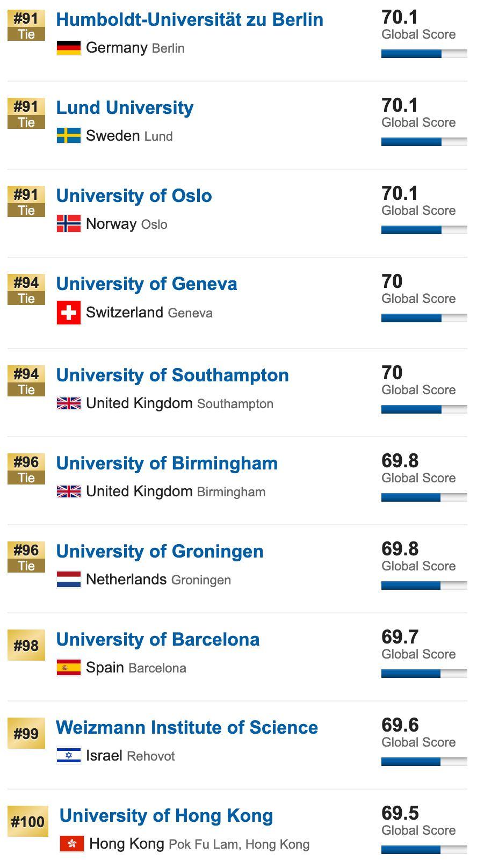Select University of Southampton link
The width and height of the screenshot is (477, 868).
click(172, 375)
